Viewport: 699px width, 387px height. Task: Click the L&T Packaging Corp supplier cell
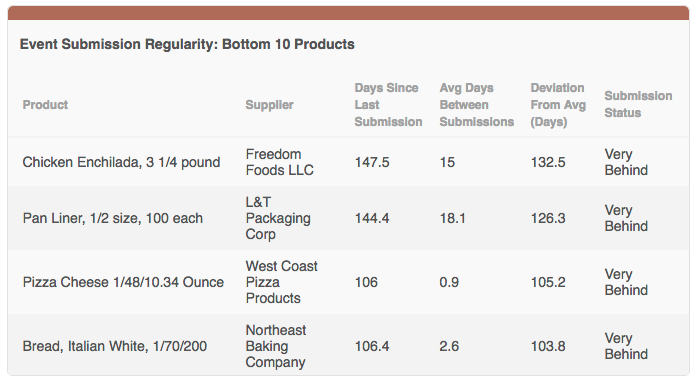(x=278, y=218)
